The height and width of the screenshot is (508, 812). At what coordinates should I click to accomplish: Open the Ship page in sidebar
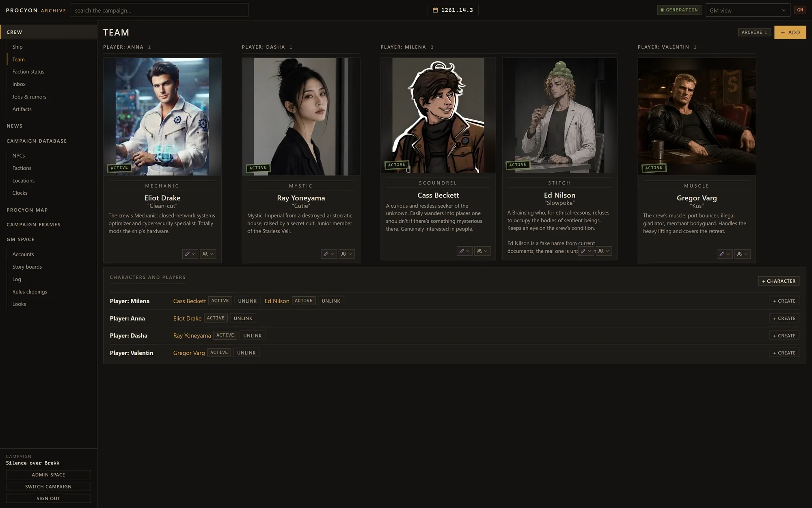click(17, 47)
